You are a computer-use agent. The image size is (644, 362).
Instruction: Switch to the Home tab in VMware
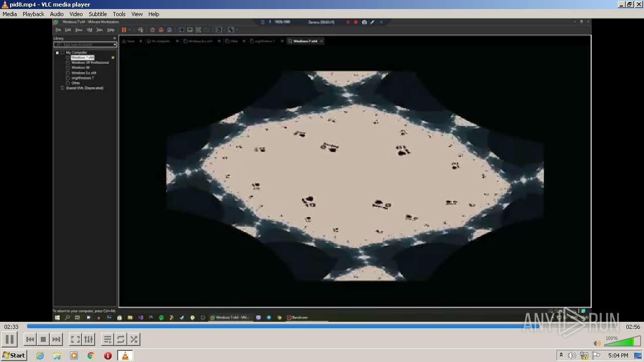[x=131, y=41]
